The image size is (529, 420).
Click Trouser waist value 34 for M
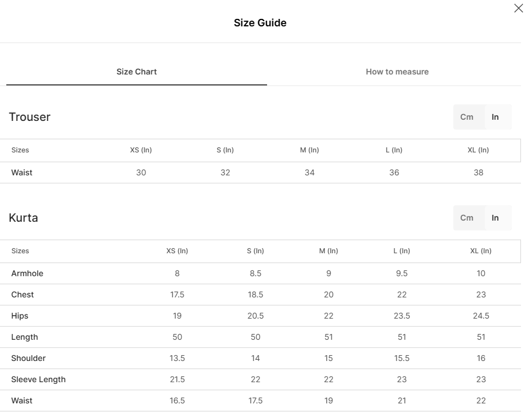click(309, 172)
